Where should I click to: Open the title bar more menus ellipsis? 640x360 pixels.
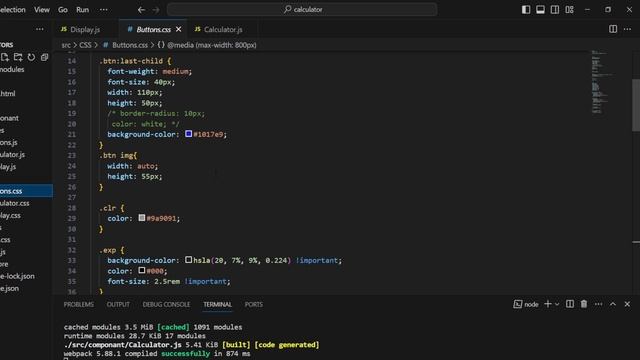coord(104,9)
